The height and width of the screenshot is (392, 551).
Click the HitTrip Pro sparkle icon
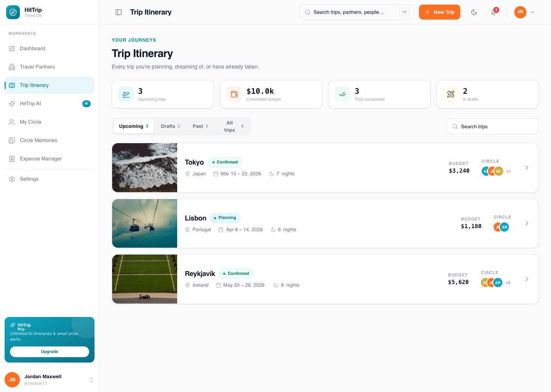[13, 325]
